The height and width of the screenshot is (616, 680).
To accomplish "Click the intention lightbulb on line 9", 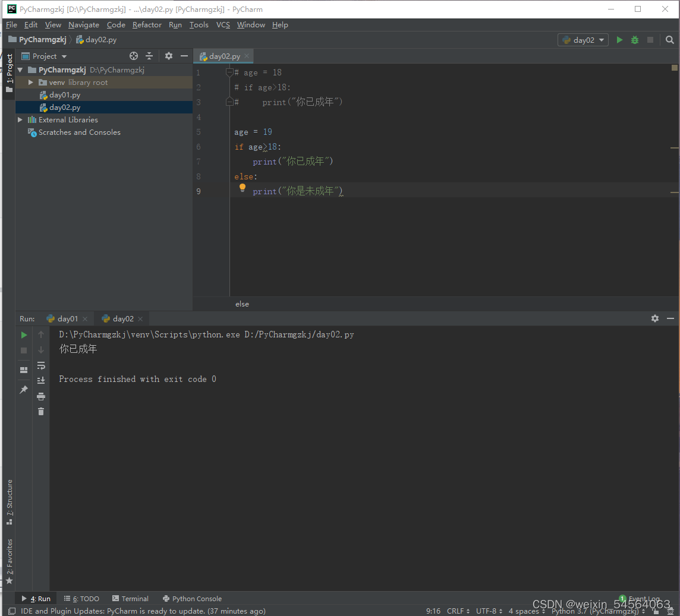I will (x=243, y=188).
